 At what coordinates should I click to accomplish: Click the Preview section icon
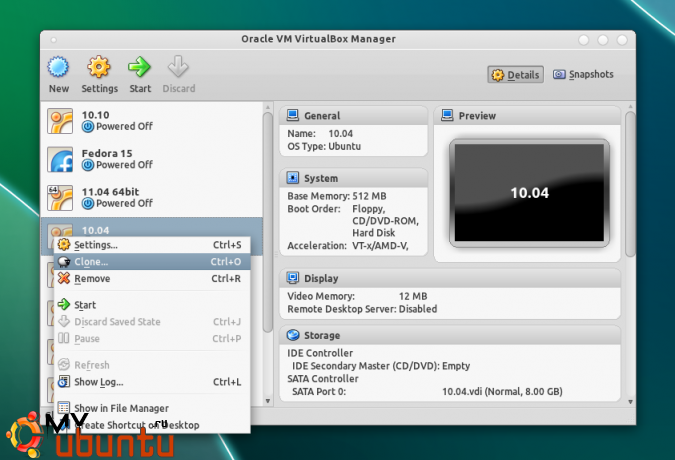[447, 115]
